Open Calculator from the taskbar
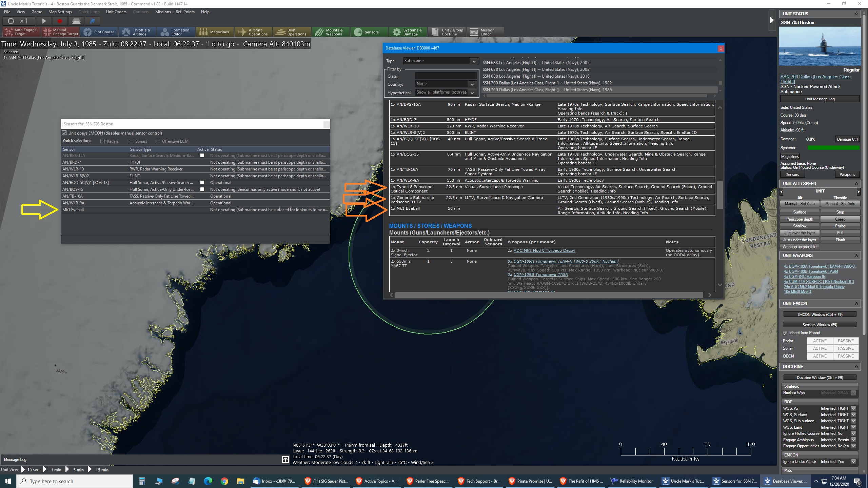868x488 pixels. click(142, 481)
